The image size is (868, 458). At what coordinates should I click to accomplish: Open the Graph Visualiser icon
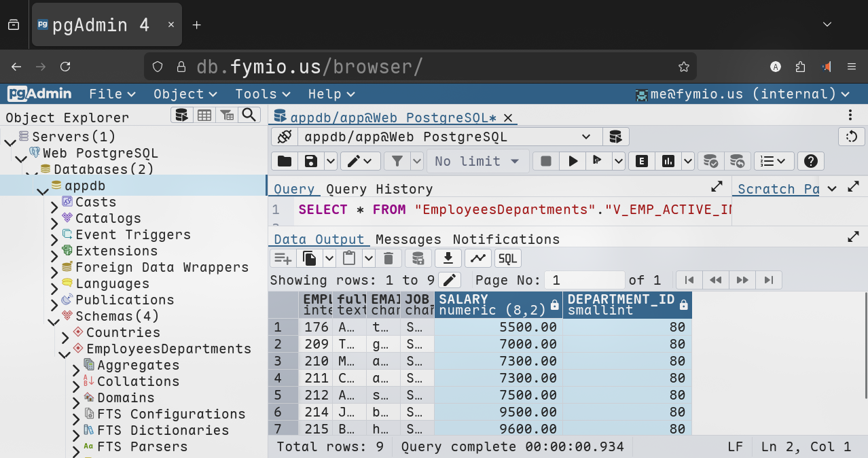(x=478, y=258)
